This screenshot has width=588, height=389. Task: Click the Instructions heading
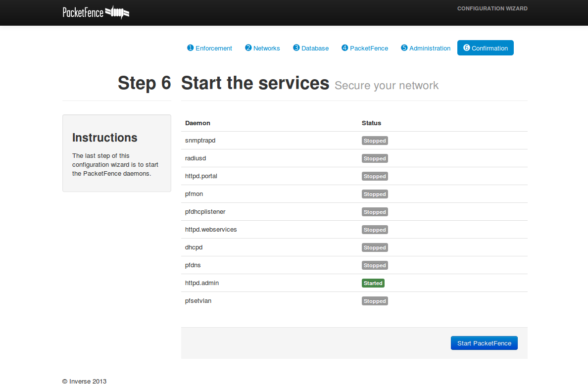point(104,138)
